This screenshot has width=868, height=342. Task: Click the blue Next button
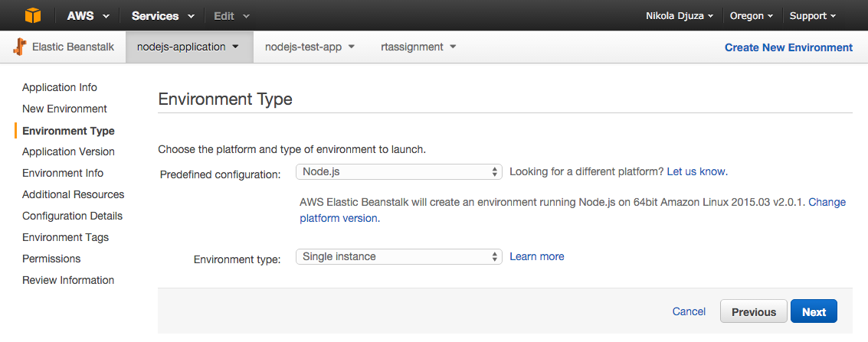click(x=814, y=311)
